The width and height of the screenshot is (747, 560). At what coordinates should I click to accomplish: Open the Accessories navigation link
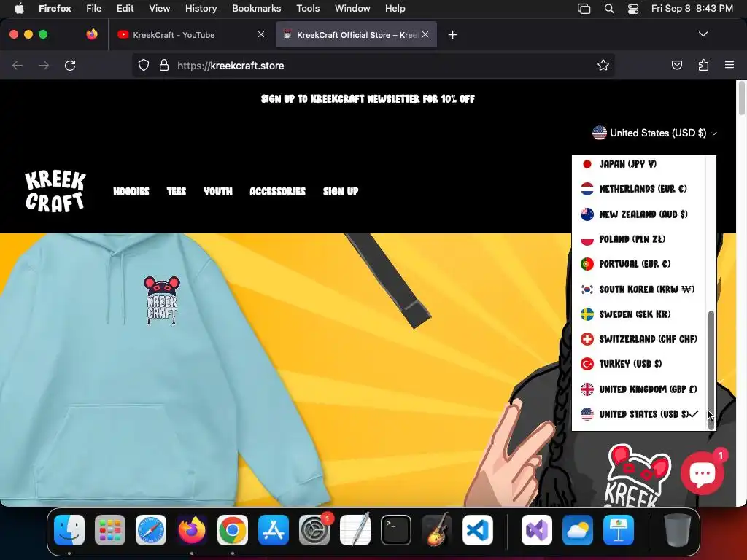(278, 192)
